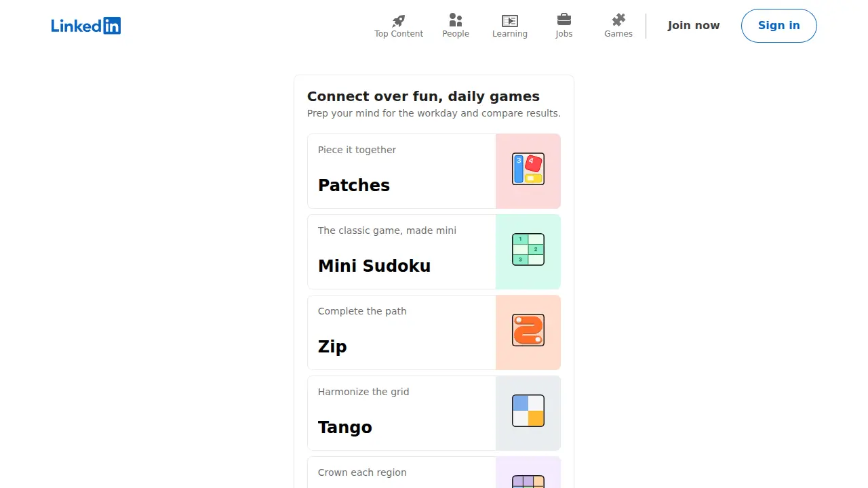868x488 pixels.
Task: Open the People icon in navigation
Action: [456, 20]
